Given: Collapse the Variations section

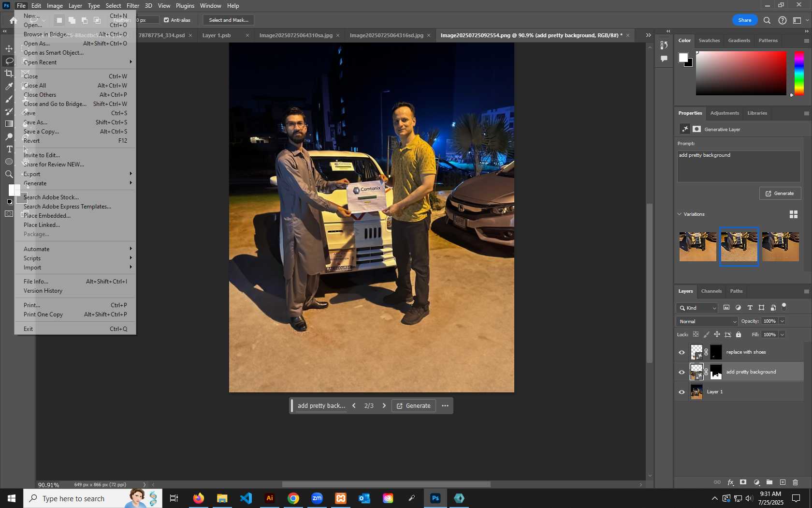Looking at the screenshot, I should click(680, 214).
